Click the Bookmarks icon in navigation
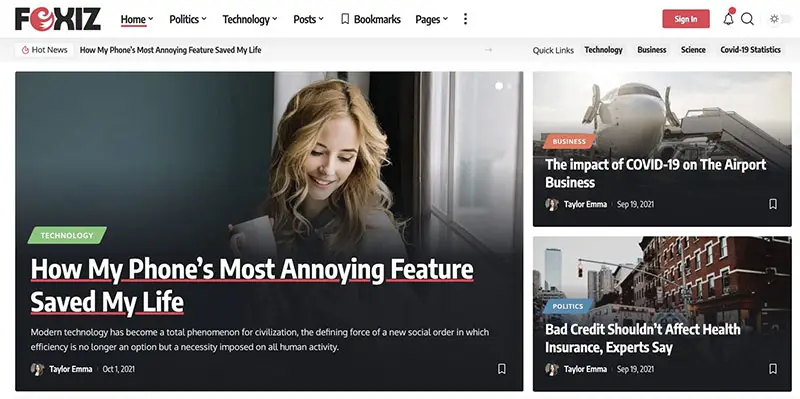Image resolution: width=800 pixels, height=399 pixels. (x=345, y=19)
